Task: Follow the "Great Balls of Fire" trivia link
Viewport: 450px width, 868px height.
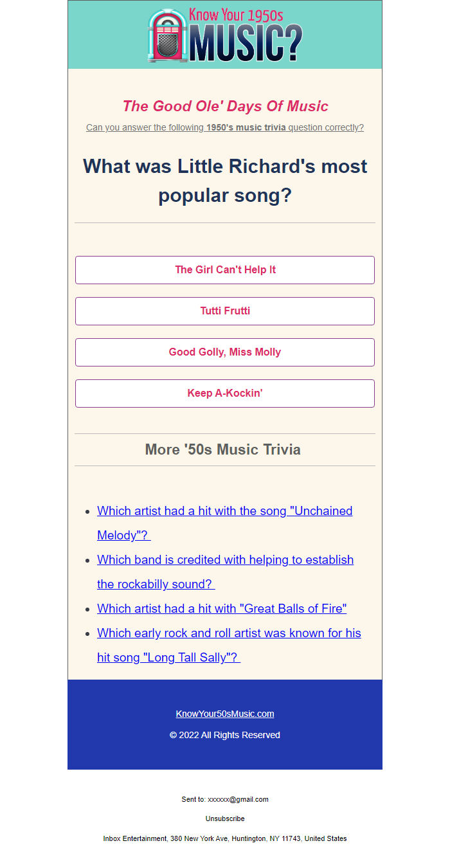Action: 222,608
